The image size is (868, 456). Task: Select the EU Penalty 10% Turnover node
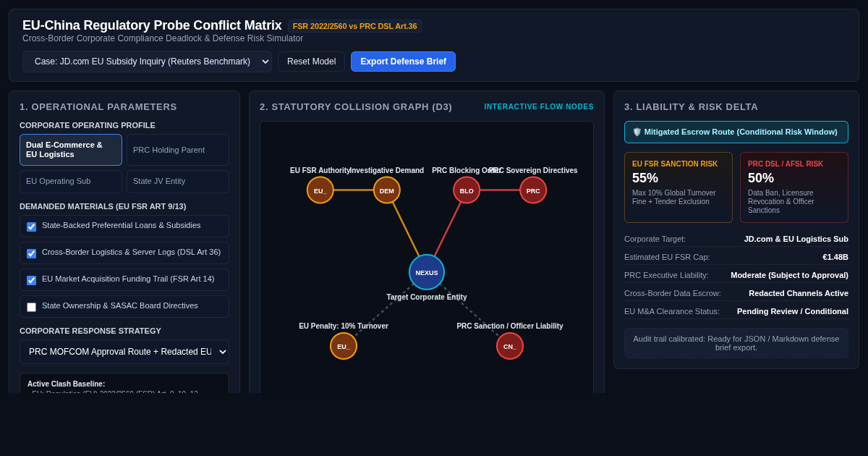click(344, 346)
